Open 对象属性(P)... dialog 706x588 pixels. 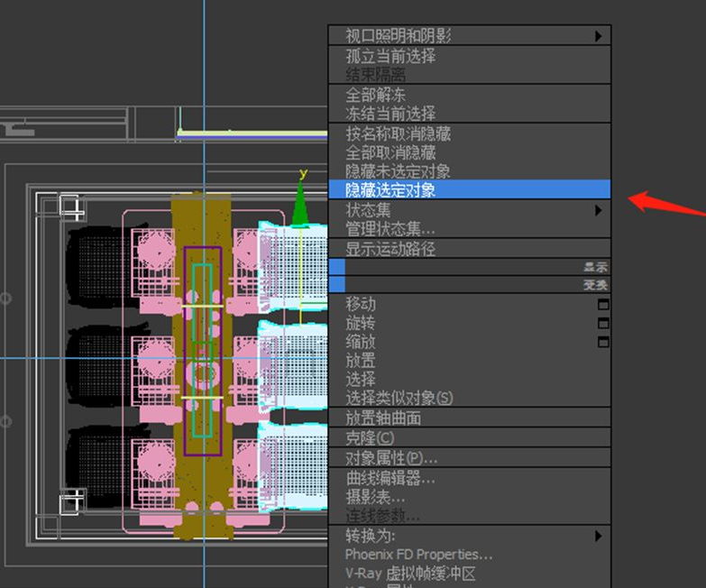point(470,458)
